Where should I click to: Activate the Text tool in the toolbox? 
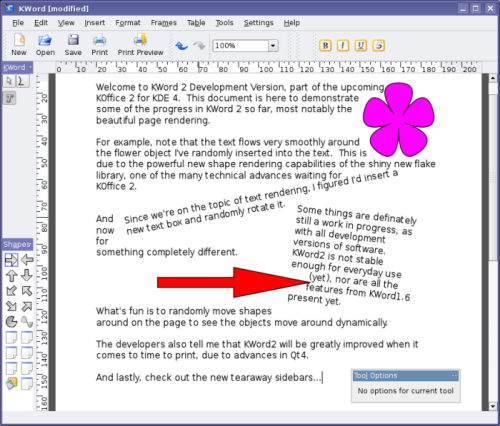(x=10, y=98)
